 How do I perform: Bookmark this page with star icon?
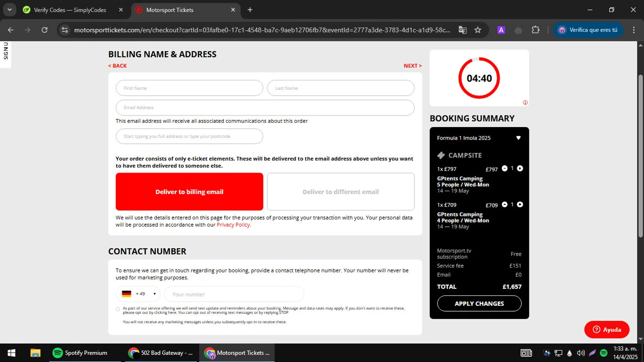tap(478, 30)
